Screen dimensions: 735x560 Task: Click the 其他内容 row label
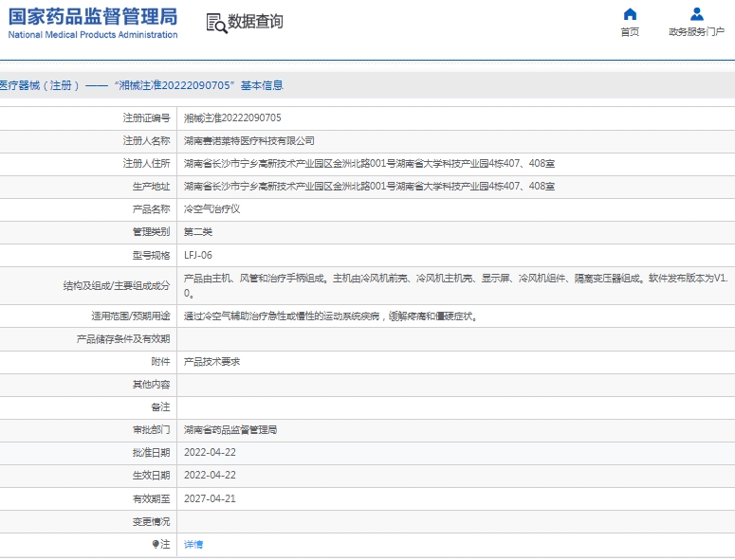[x=151, y=385]
